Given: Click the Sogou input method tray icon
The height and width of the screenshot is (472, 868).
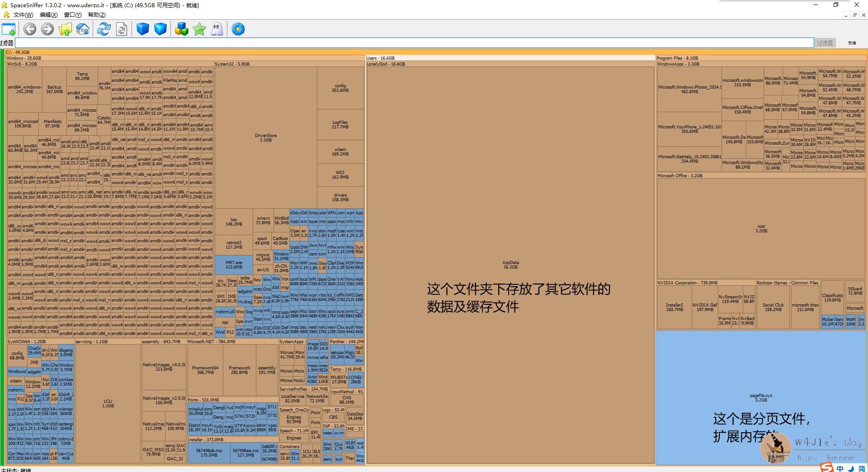Looking at the screenshot, I should click(827, 467).
